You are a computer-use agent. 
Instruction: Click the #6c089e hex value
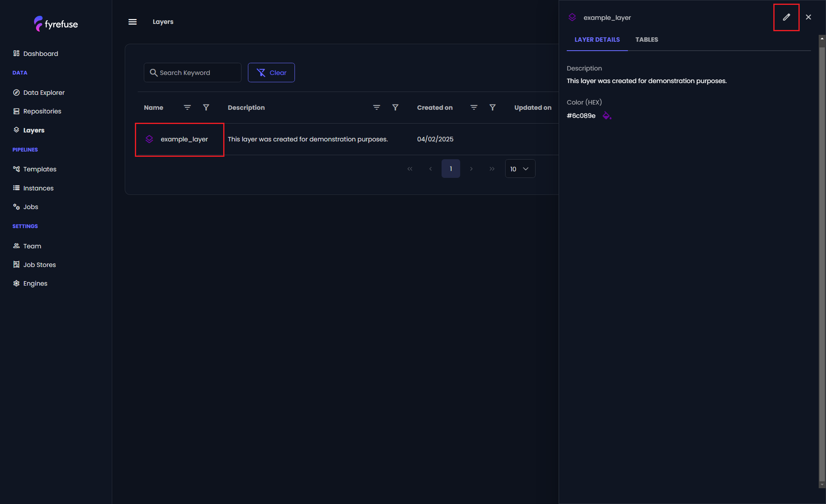(581, 115)
